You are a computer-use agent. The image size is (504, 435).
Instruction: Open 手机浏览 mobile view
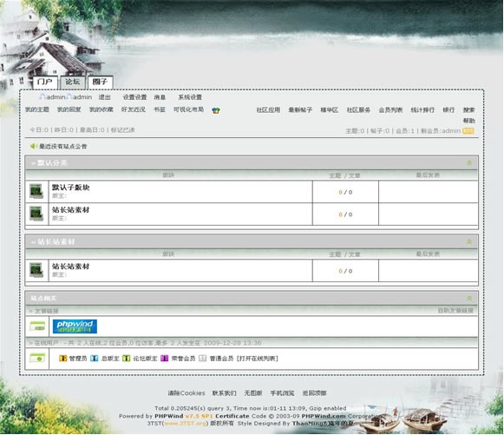[x=282, y=393]
